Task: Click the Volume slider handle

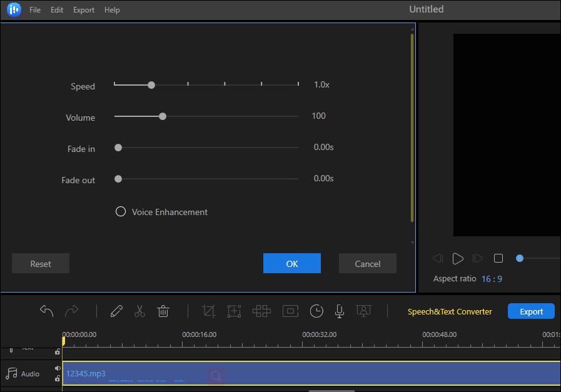Action: tap(163, 116)
